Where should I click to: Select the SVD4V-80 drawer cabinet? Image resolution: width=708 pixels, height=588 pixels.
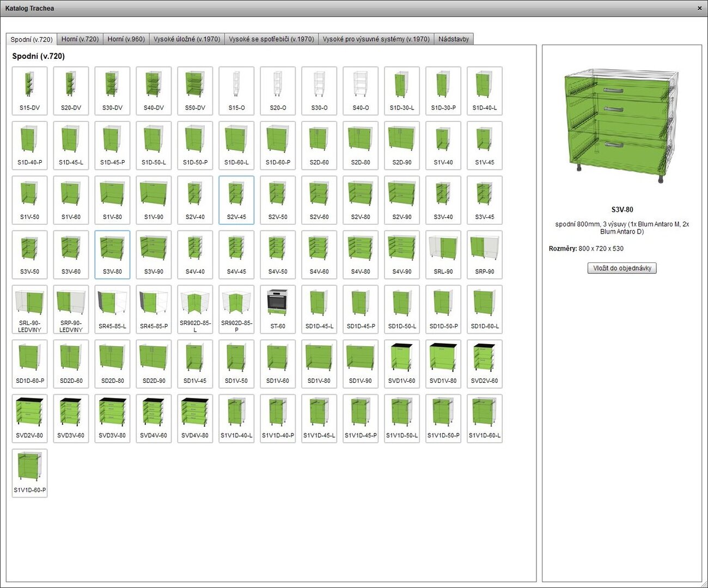point(195,418)
